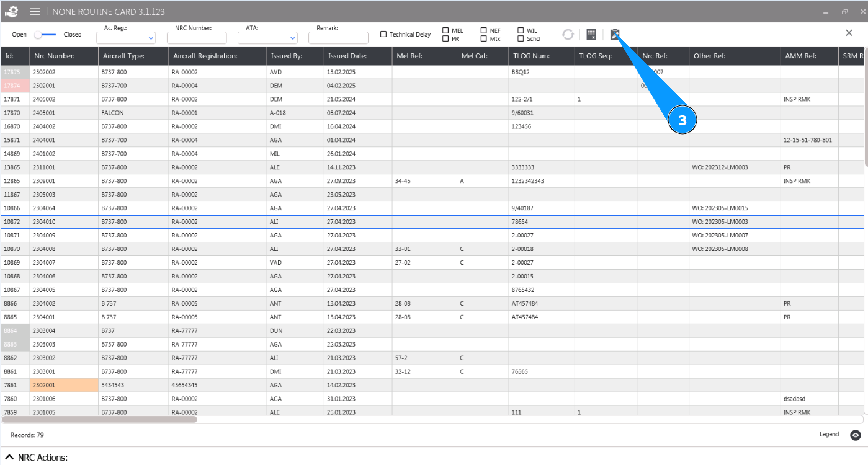Check the NEF filter box
This screenshot has height=465, width=868.
coord(483,30)
